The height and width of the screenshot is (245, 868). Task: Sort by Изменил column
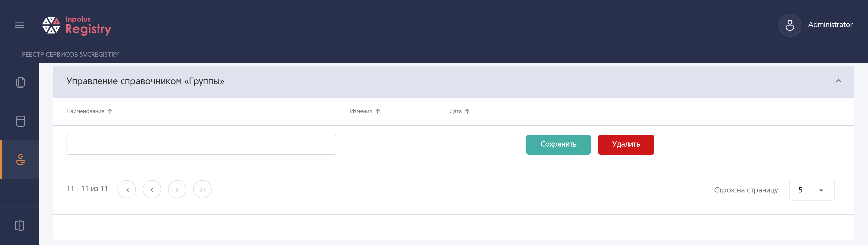tap(365, 111)
